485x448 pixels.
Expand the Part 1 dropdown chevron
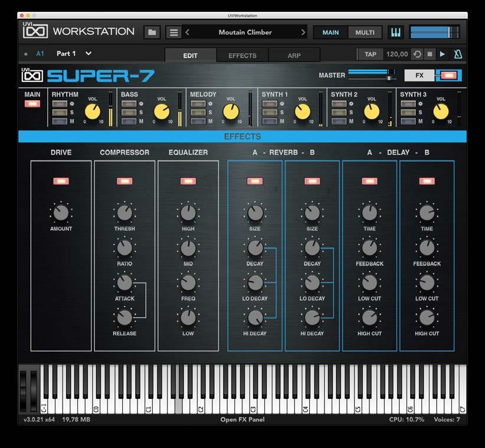click(89, 53)
